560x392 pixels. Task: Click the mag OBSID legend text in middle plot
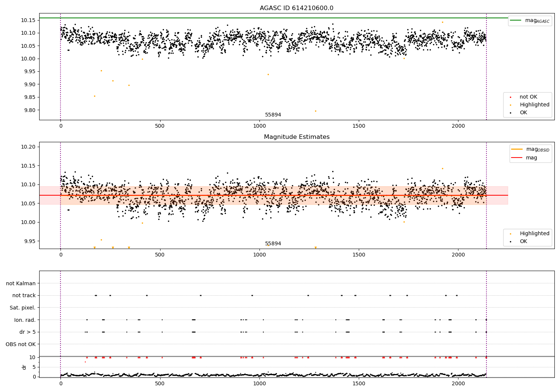coord(538,149)
